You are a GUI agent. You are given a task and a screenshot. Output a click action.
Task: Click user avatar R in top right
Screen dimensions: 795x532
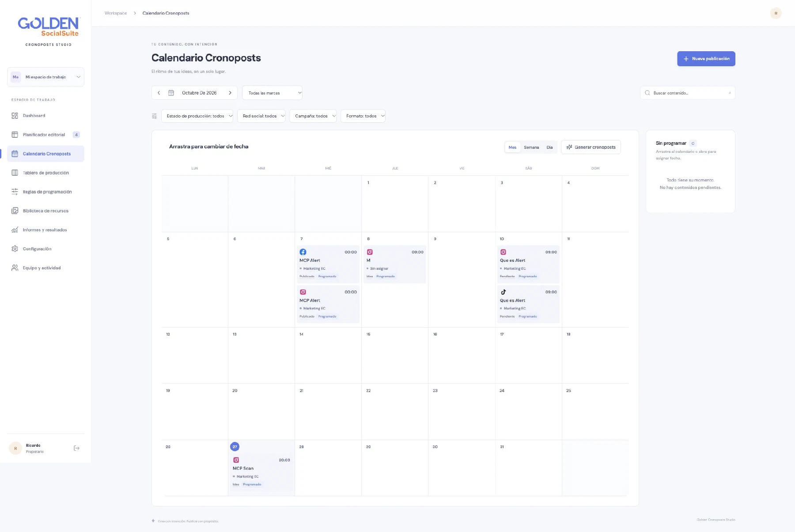(776, 13)
